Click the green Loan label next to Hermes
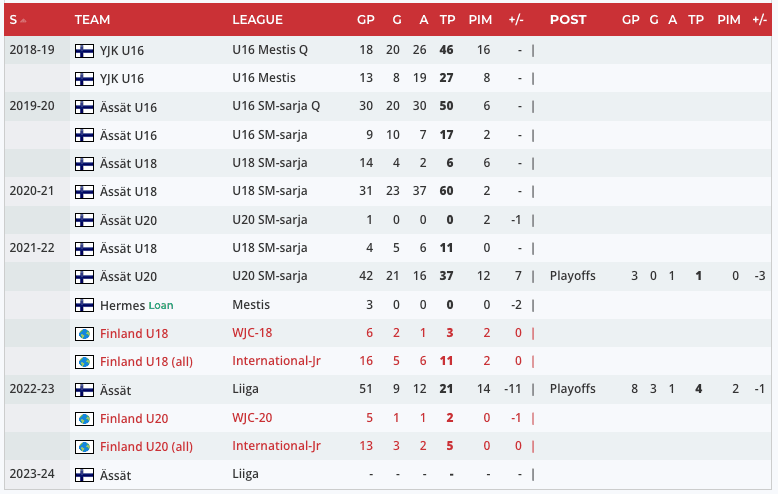 [x=161, y=305]
